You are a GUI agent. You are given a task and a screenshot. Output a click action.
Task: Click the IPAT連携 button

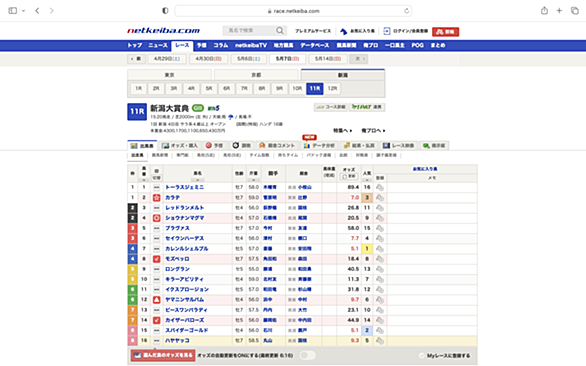[x=367, y=107]
